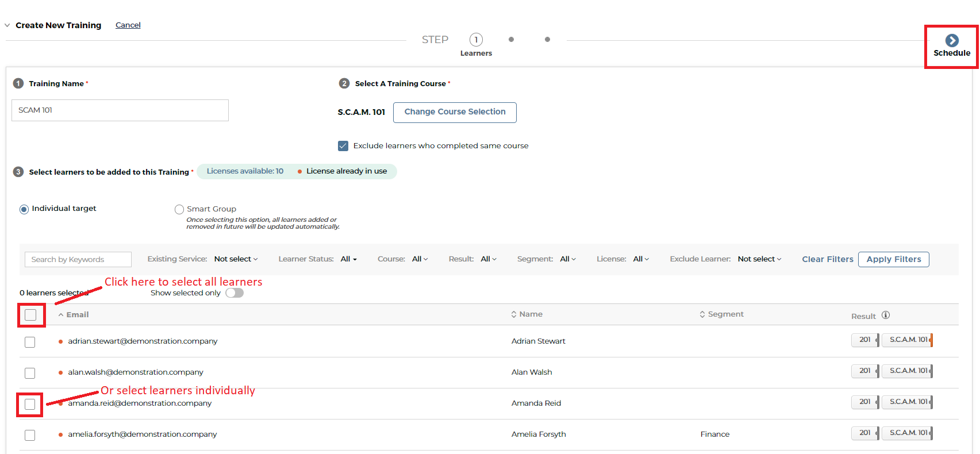This screenshot has width=980, height=454.
Task: Click the Search by Keywords field
Action: coord(78,260)
